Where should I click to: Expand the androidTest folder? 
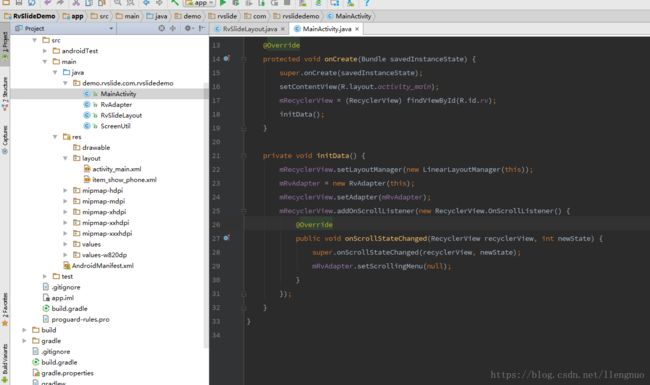click(x=45, y=51)
